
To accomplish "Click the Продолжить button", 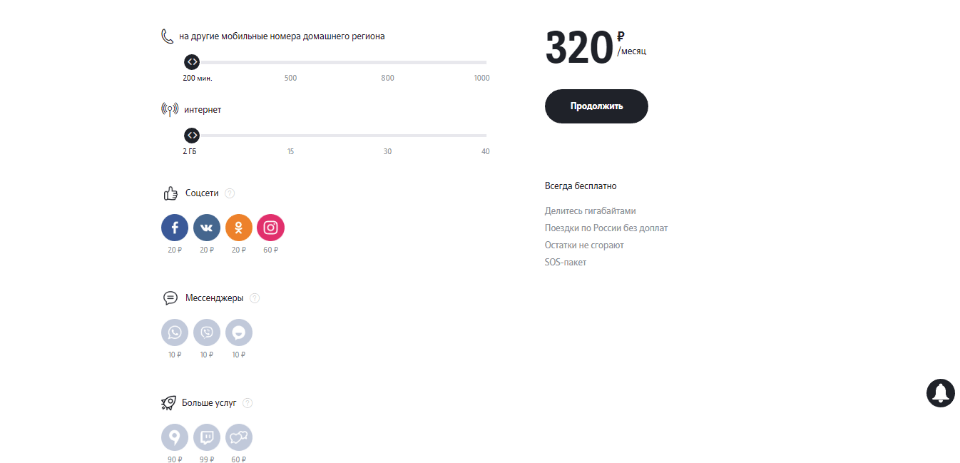I will (x=596, y=106).
